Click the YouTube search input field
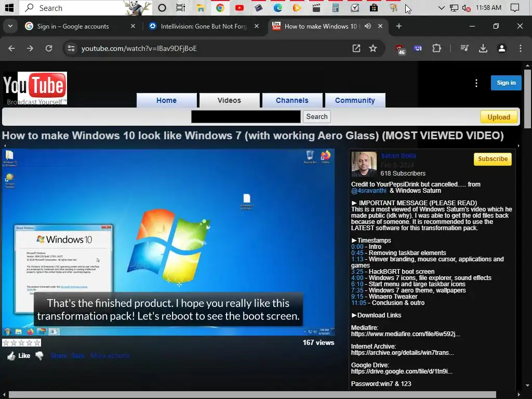Screen dimensions: 532x399 point(246,117)
